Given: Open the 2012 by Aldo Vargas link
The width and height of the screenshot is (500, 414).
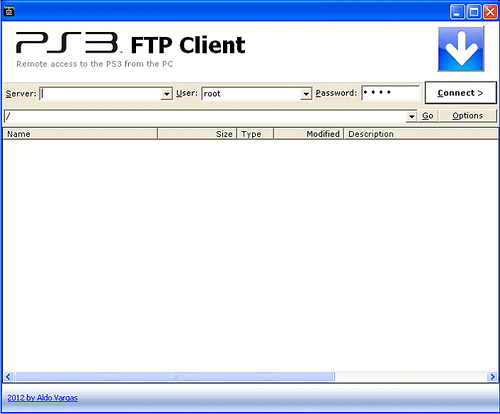Looking at the screenshot, I should [x=42, y=398].
